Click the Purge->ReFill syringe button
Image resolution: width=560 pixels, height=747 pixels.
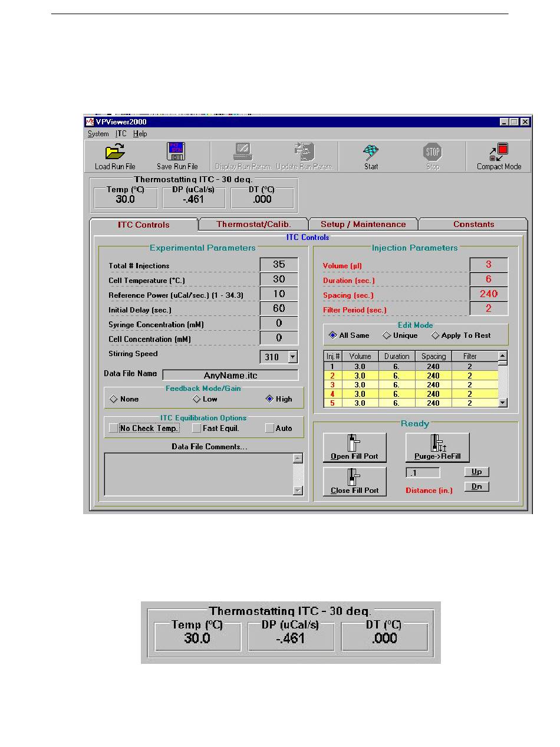click(437, 447)
